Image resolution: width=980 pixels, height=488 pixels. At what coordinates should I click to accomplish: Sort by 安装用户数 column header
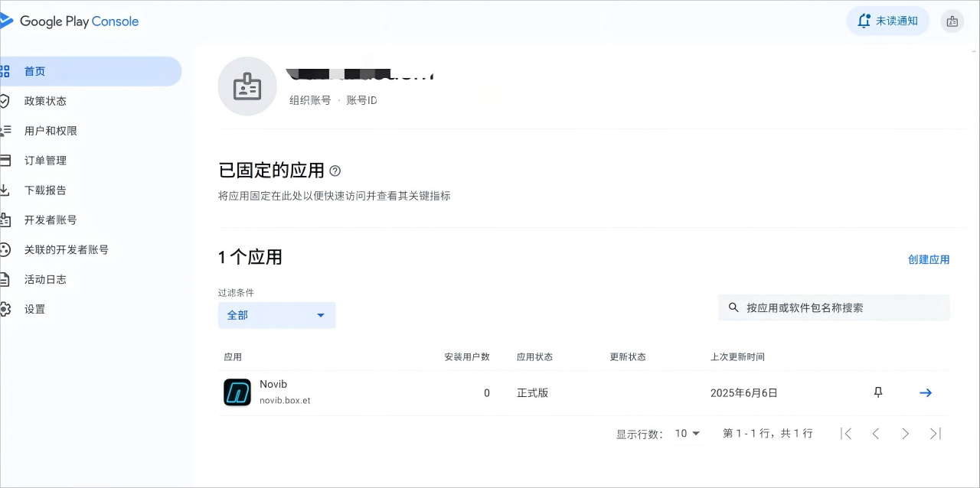467,357
